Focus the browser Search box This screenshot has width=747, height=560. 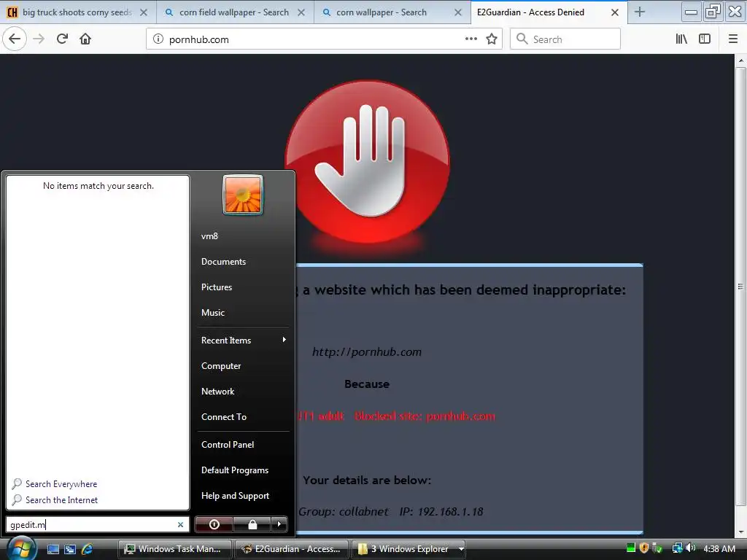565,39
